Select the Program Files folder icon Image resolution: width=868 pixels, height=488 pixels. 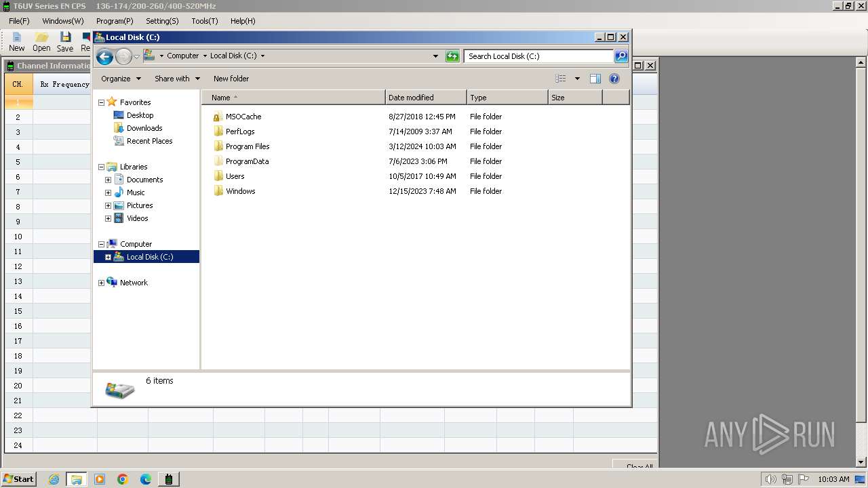click(x=218, y=146)
